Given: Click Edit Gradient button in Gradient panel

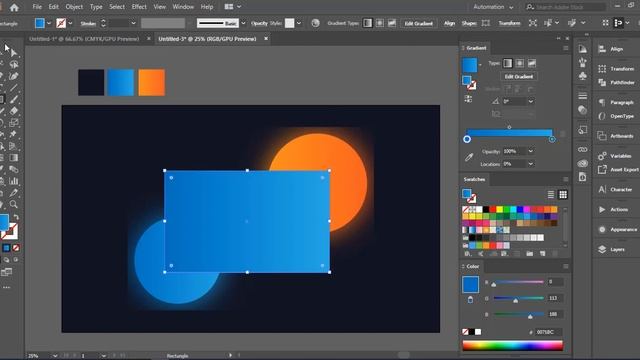Looking at the screenshot, I should click(519, 76).
